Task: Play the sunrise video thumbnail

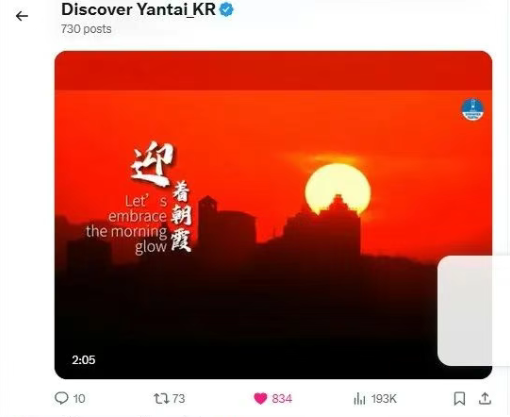Action: pyautogui.click(x=273, y=215)
